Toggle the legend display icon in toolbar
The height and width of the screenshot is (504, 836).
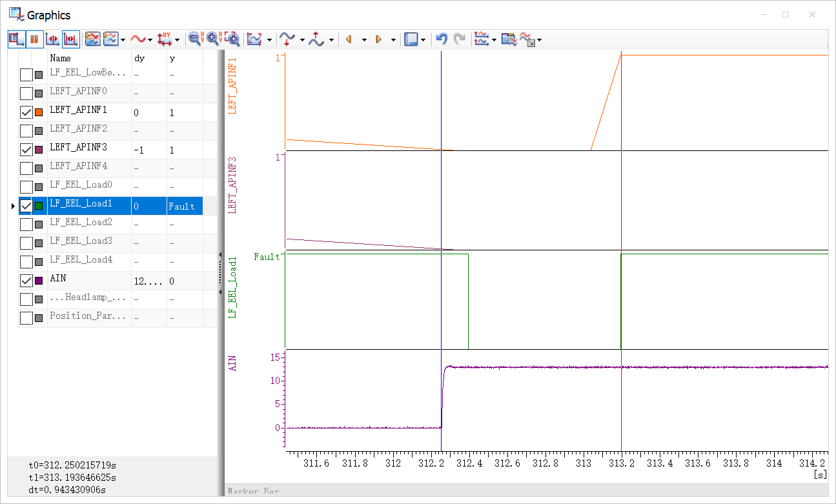[16, 39]
